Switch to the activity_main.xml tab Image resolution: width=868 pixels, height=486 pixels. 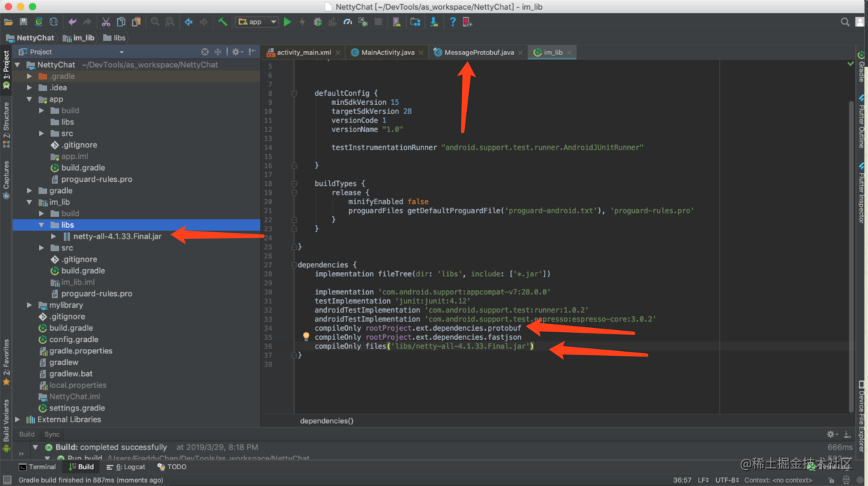click(x=304, y=52)
